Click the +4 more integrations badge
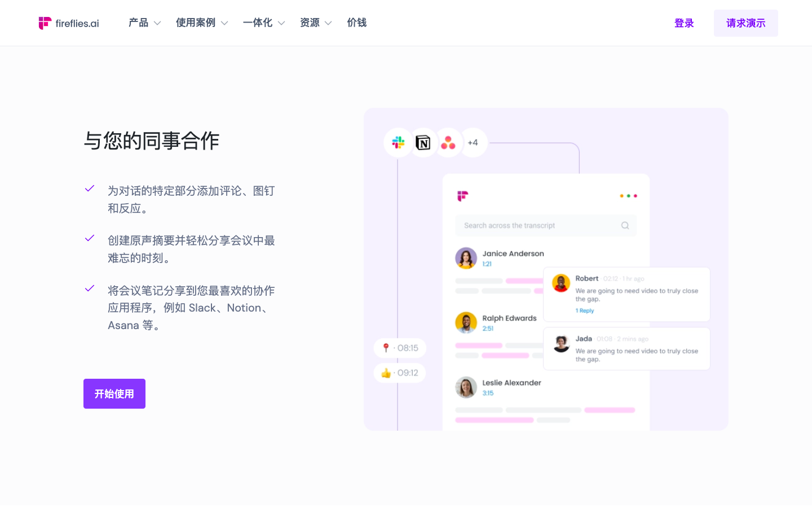Image resolution: width=812 pixels, height=508 pixels. pyautogui.click(x=473, y=143)
